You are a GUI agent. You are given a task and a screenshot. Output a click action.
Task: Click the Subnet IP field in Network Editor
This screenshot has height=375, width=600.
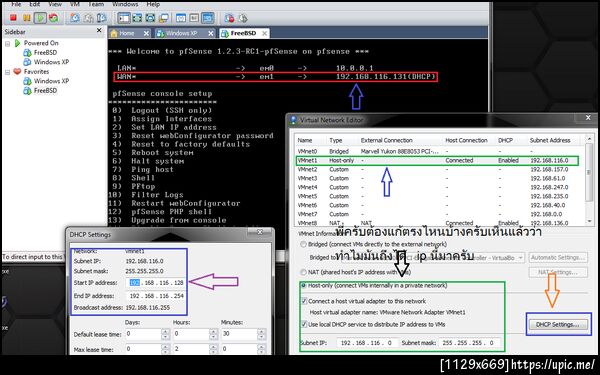pos(368,343)
